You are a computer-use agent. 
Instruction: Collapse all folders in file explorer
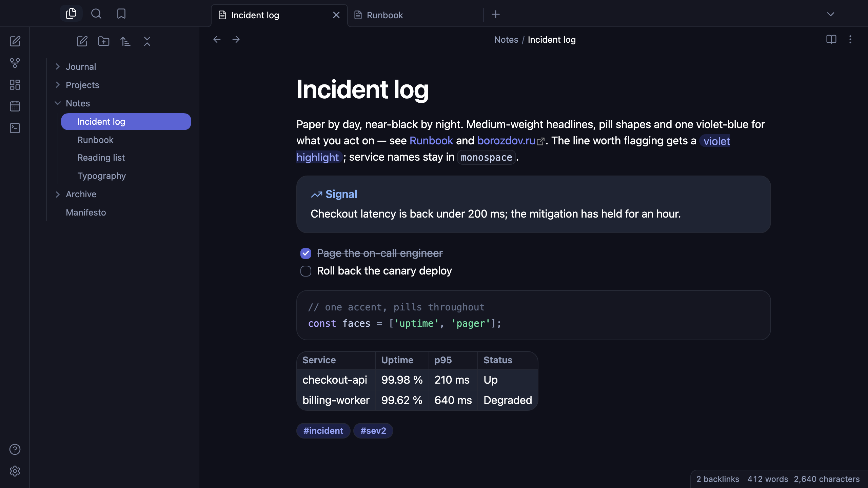click(x=147, y=41)
